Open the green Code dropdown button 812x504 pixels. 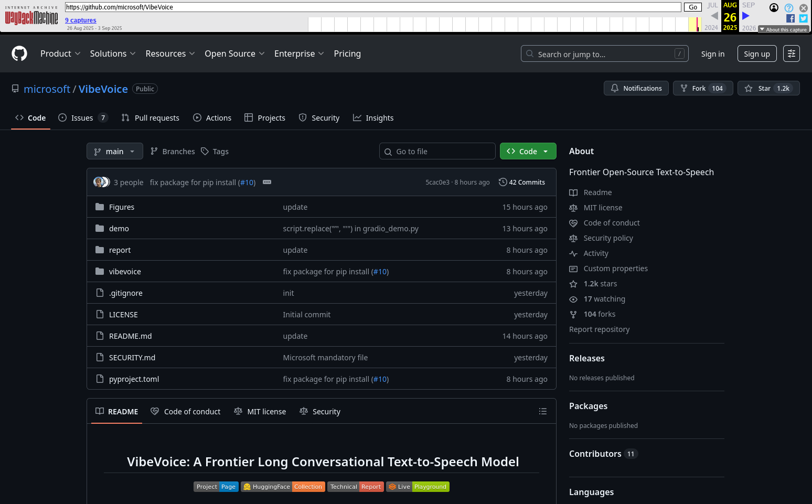[x=528, y=151]
